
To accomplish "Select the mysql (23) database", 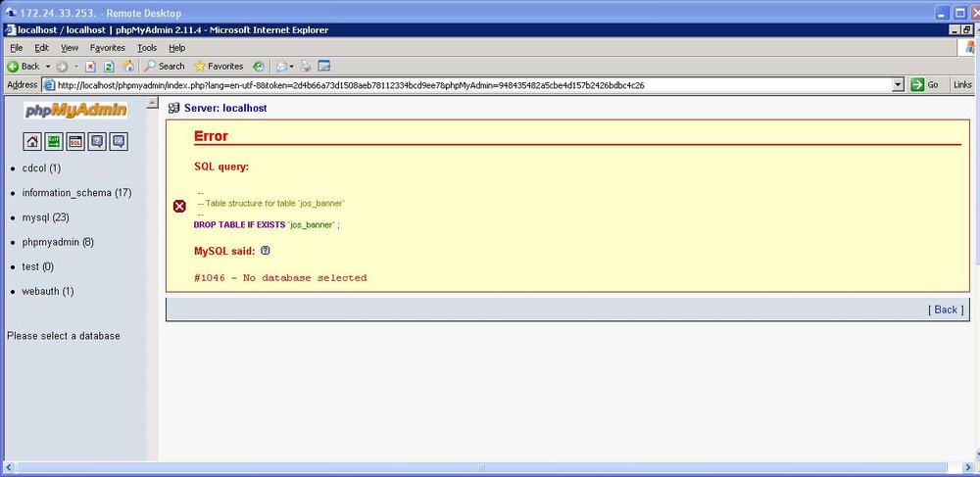I will pos(46,217).
